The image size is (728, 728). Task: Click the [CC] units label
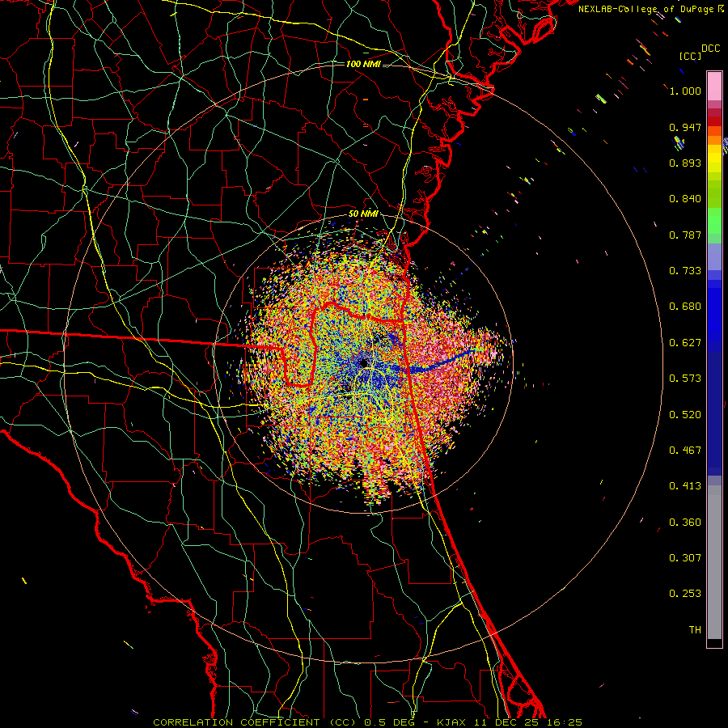(x=691, y=56)
